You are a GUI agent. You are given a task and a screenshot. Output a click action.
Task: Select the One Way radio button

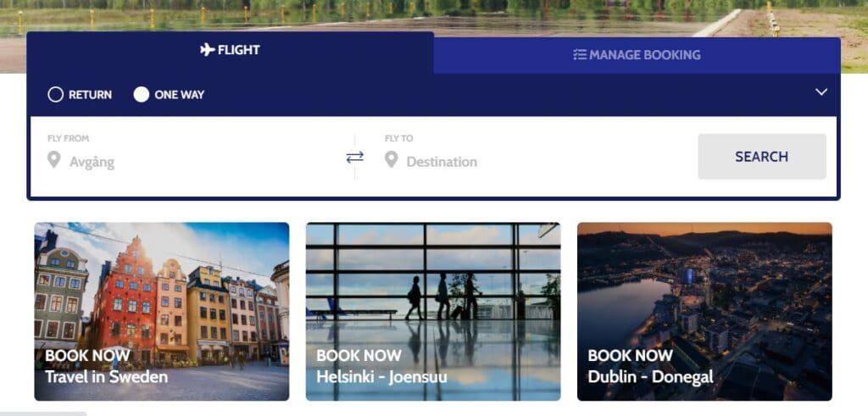pos(142,95)
